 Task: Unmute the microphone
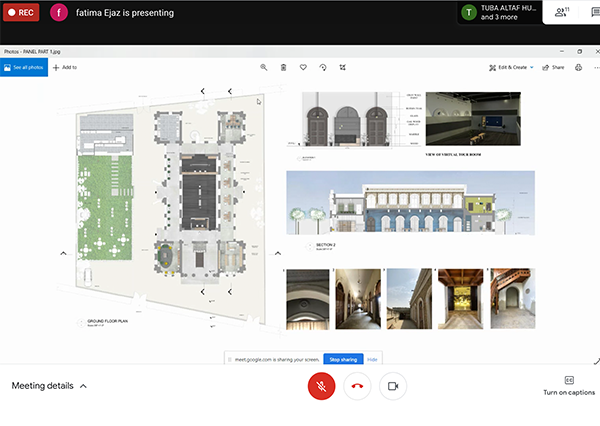[x=321, y=386]
